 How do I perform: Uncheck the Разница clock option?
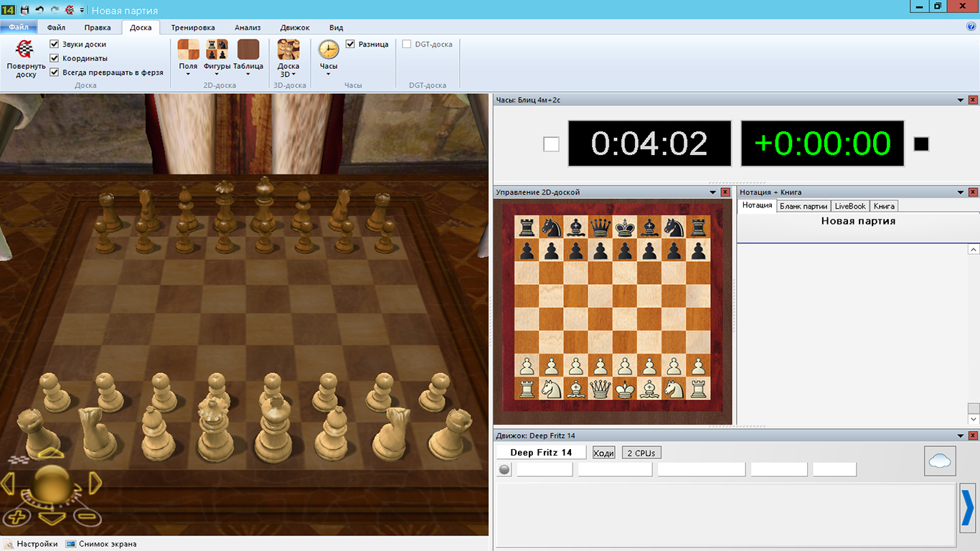(x=351, y=44)
